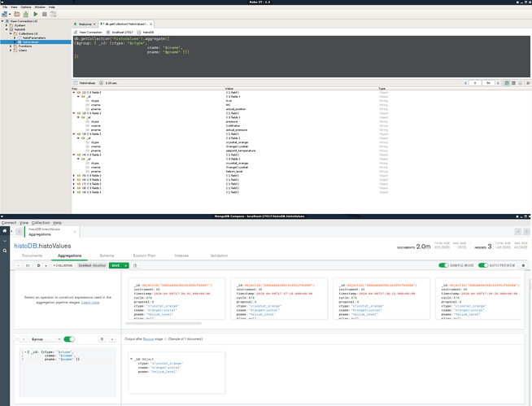
Task: Switch results to tree view mode icon
Action: click(x=507, y=83)
